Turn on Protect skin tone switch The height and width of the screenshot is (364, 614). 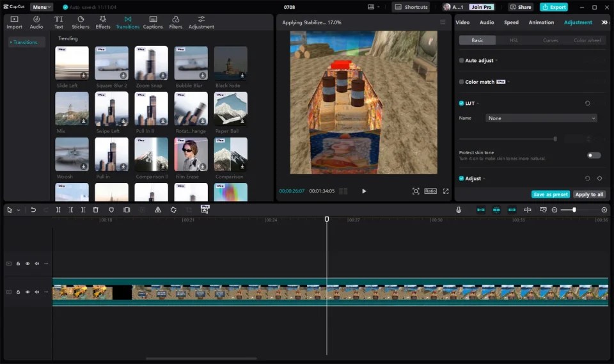point(594,155)
